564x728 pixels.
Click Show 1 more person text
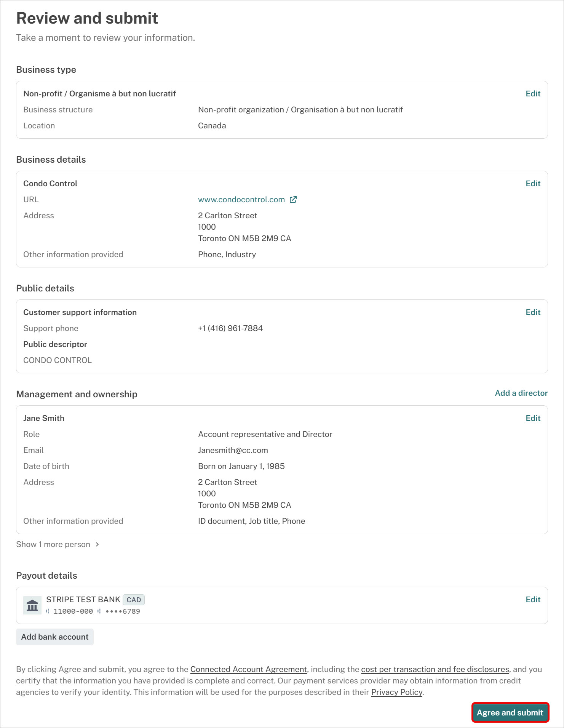[53, 544]
